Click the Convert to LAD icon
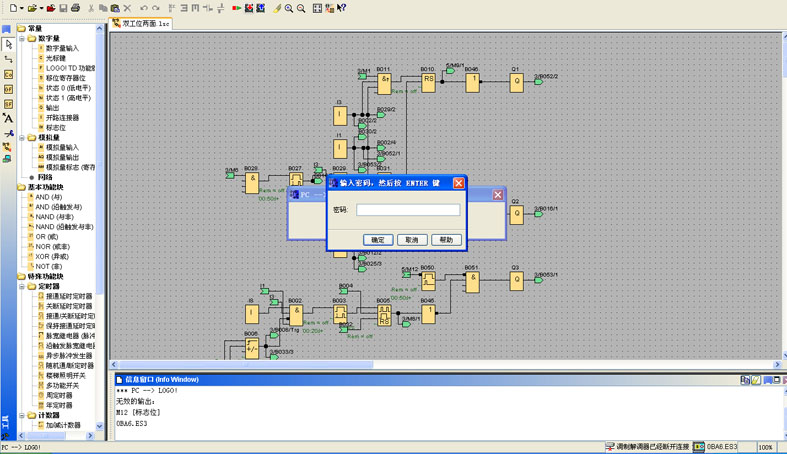The image size is (787, 454). click(x=329, y=8)
